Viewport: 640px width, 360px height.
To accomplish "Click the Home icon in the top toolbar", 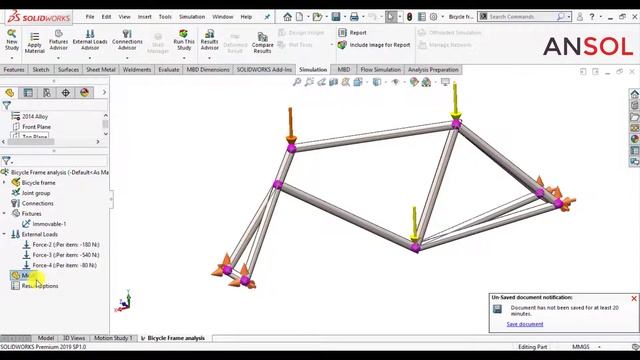I will 287,17.
